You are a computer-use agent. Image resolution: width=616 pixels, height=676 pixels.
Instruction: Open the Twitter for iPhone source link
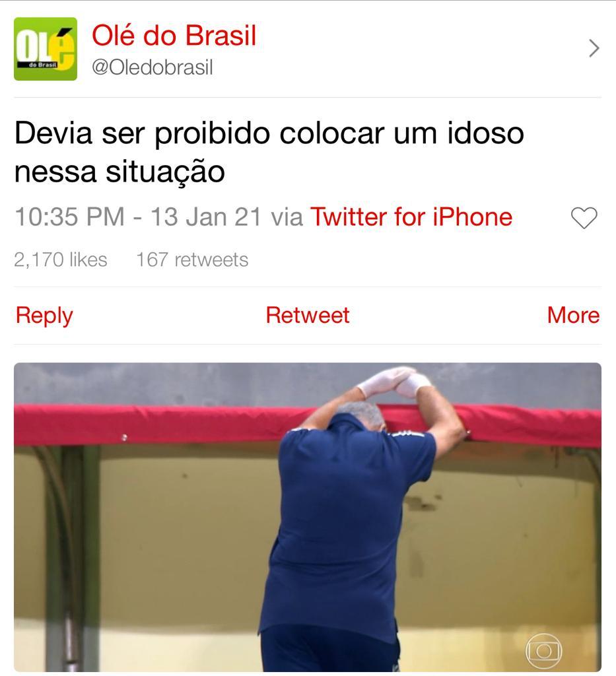(411, 217)
